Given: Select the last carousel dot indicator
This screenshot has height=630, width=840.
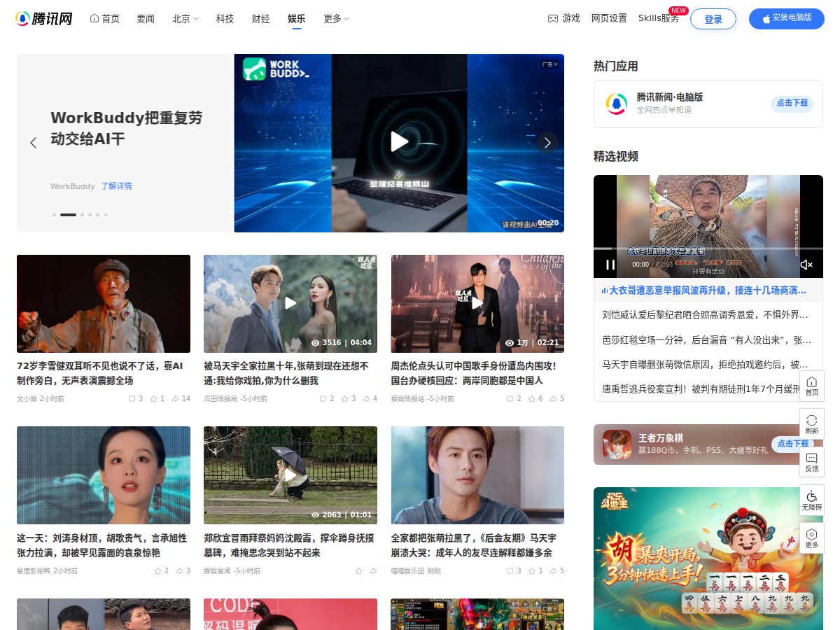Looking at the screenshot, I should point(105,215).
